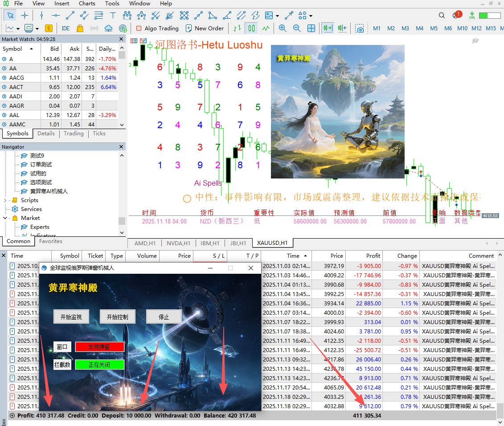Select the Crosshair tool
The width and height of the screenshot is (504, 426).
(x=25, y=15)
